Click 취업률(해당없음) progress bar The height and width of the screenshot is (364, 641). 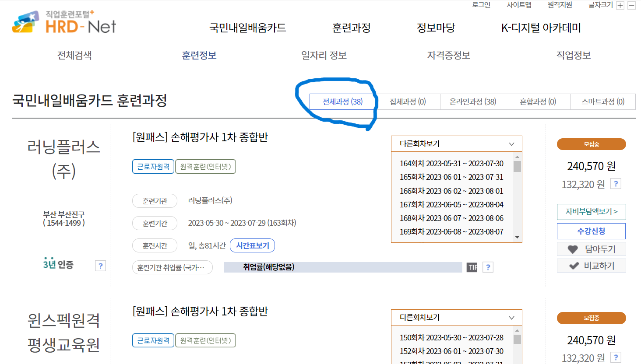tap(343, 267)
